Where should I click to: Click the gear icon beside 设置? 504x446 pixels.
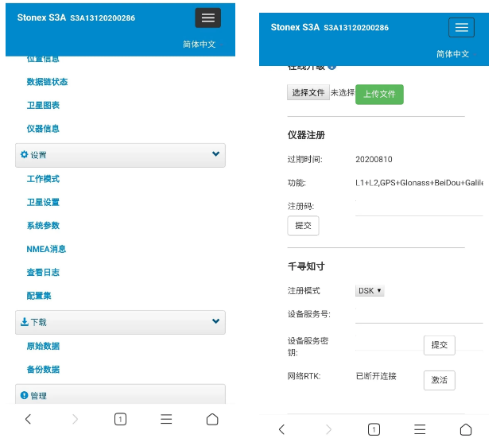[24, 154]
